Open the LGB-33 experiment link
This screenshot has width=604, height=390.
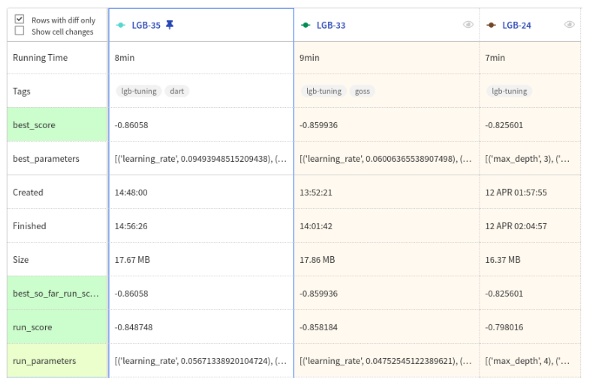[x=331, y=25]
